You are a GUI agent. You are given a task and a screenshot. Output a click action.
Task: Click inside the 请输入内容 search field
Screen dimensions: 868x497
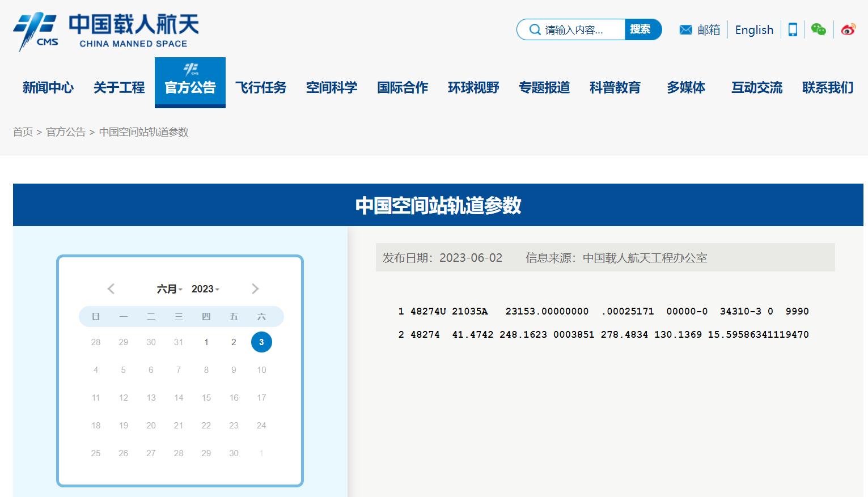click(x=573, y=29)
